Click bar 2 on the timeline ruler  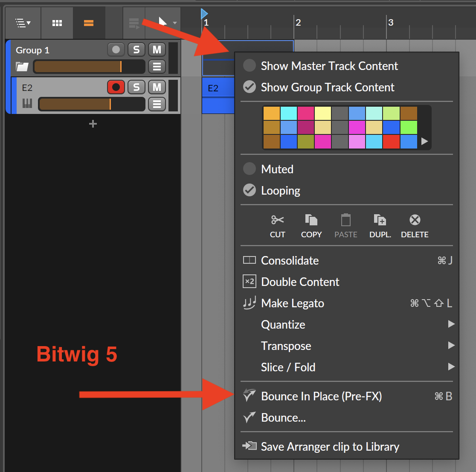[x=298, y=23]
